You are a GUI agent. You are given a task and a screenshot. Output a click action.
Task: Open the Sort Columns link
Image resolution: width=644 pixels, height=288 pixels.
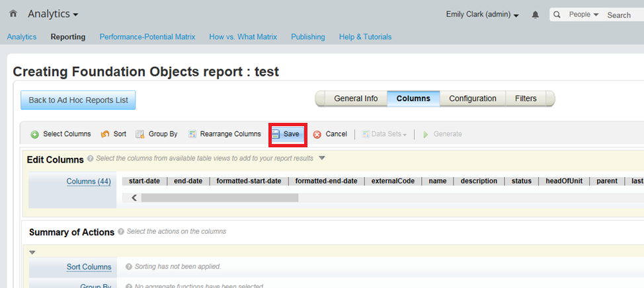[x=89, y=267]
